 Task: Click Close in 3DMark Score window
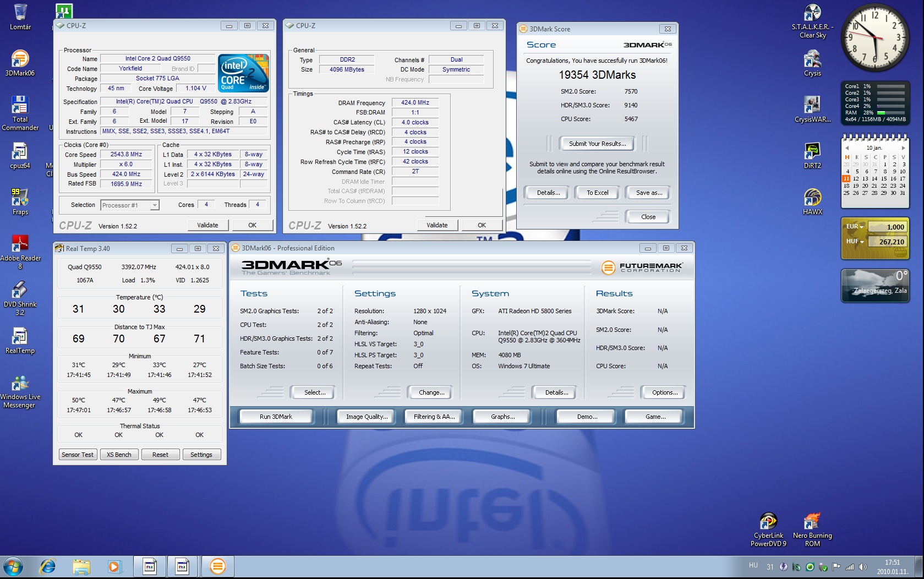tap(648, 217)
